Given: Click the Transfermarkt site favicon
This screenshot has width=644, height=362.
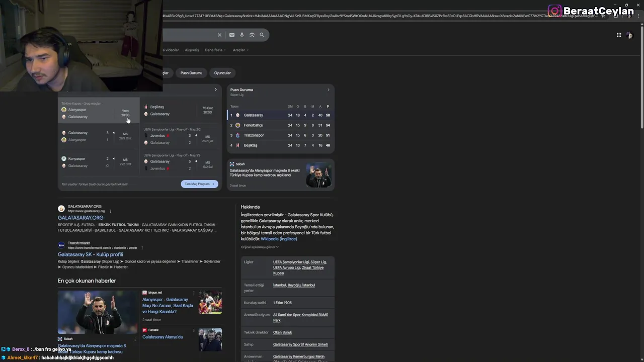Looking at the screenshot, I should tap(61, 245).
